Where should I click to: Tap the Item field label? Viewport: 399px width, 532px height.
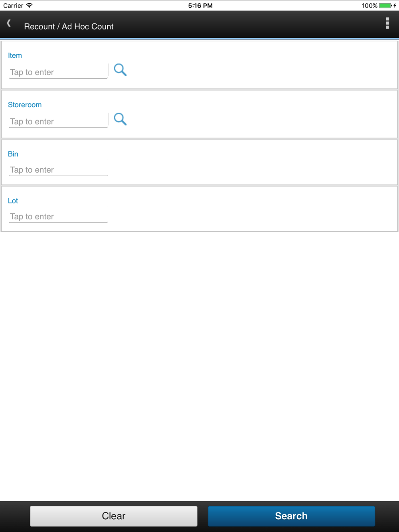(15, 55)
